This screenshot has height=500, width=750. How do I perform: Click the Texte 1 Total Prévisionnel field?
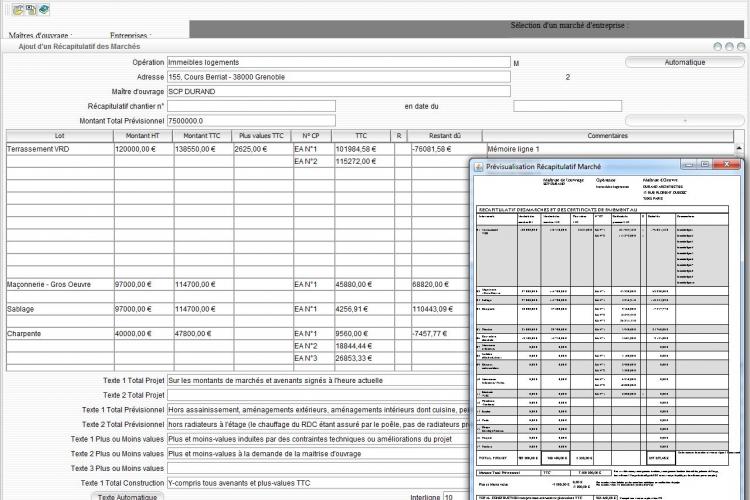point(318,410)
